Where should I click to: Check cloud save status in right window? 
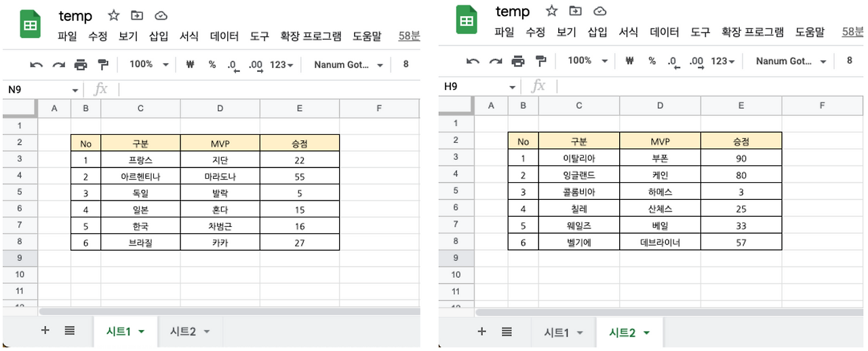[599, 11]
